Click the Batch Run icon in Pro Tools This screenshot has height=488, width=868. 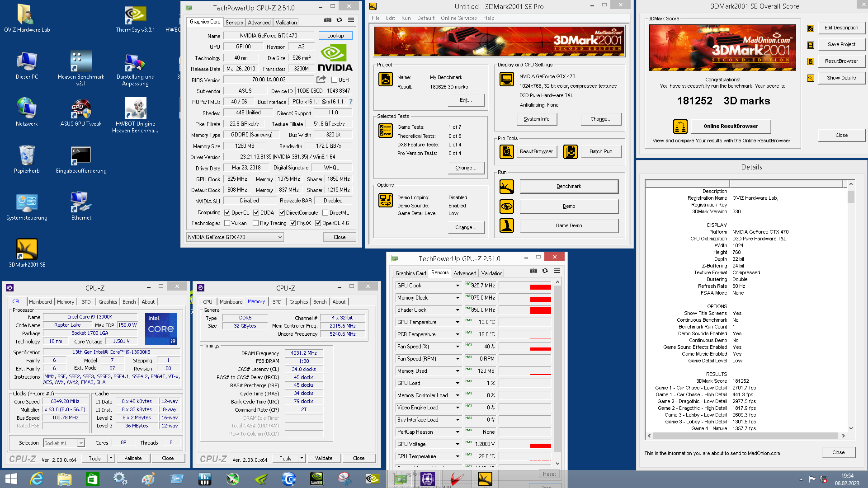pyautogui.click(x=571, y=152)
